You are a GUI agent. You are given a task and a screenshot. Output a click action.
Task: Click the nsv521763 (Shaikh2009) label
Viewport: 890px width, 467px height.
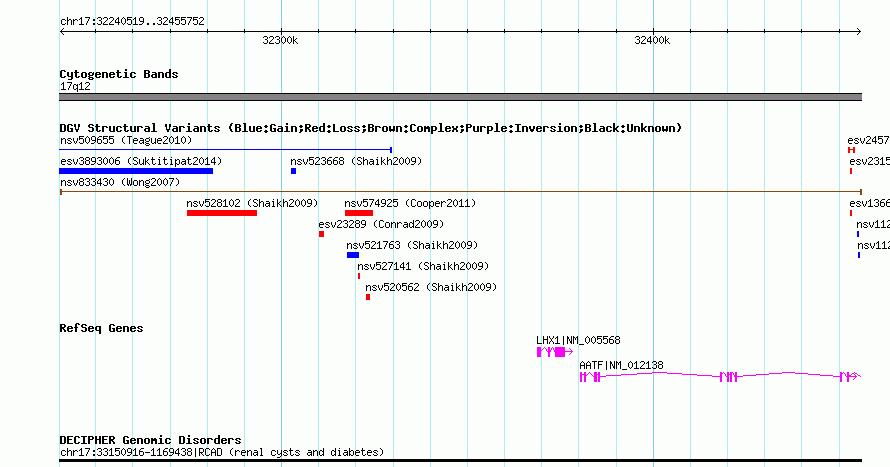(412, 245)
